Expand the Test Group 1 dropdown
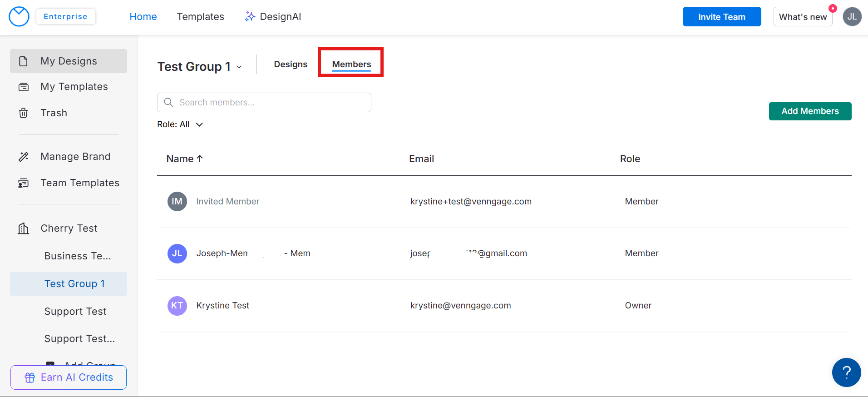This screenshot has height=397, width=868. point(239,67)
